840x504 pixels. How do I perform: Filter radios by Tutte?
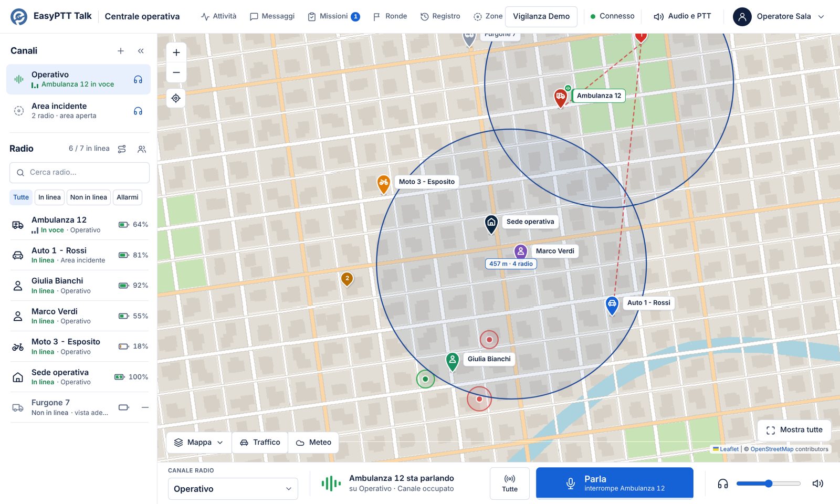(x=21, y=197)
